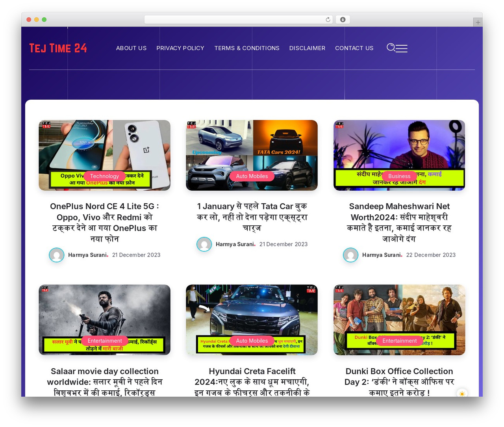The width and height of the screenshot is (504, 427).
Task: Click Harmya Surani author name under OnePlus article
Action: pos(87,255)
